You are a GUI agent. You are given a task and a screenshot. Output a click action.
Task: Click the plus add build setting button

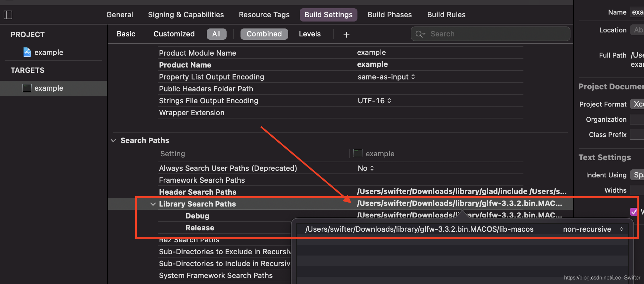(347, 34)
